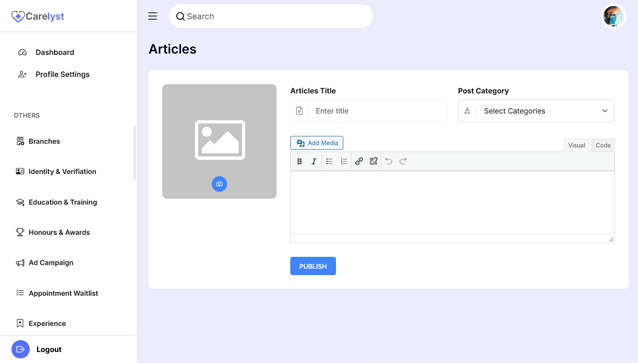Click the PUBLISH button
Viewport: 638px width, 363px height.
(313, 266)
